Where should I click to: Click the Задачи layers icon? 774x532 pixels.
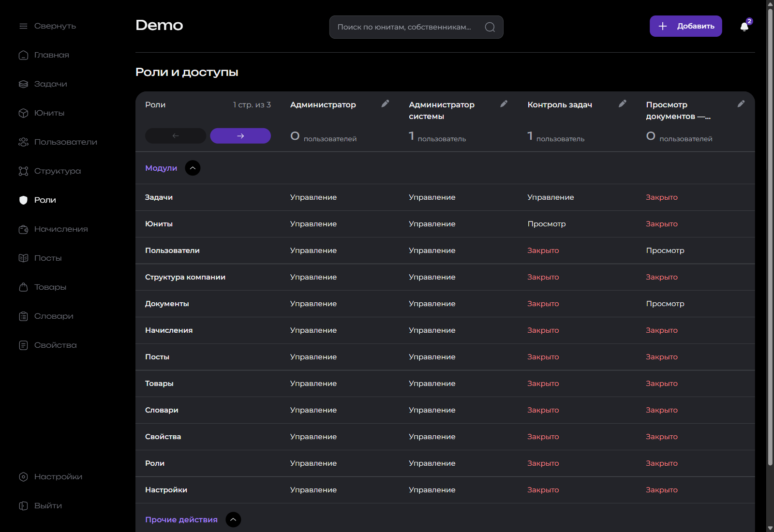click(23, 84)
